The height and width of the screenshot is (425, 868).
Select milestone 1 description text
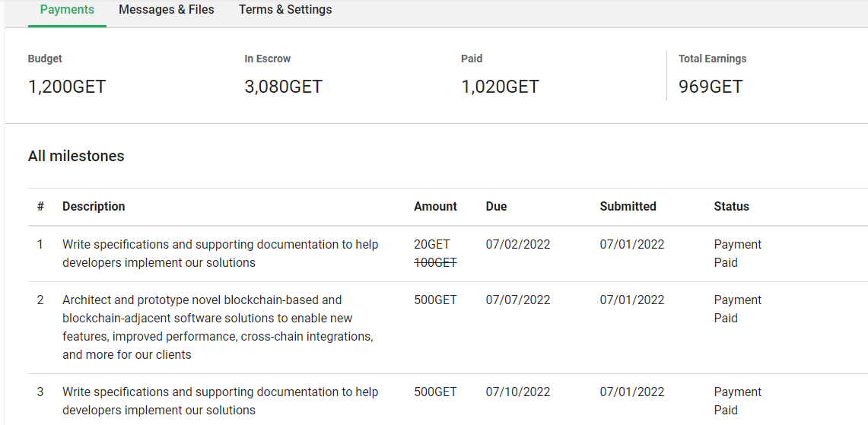pos(221,253)
